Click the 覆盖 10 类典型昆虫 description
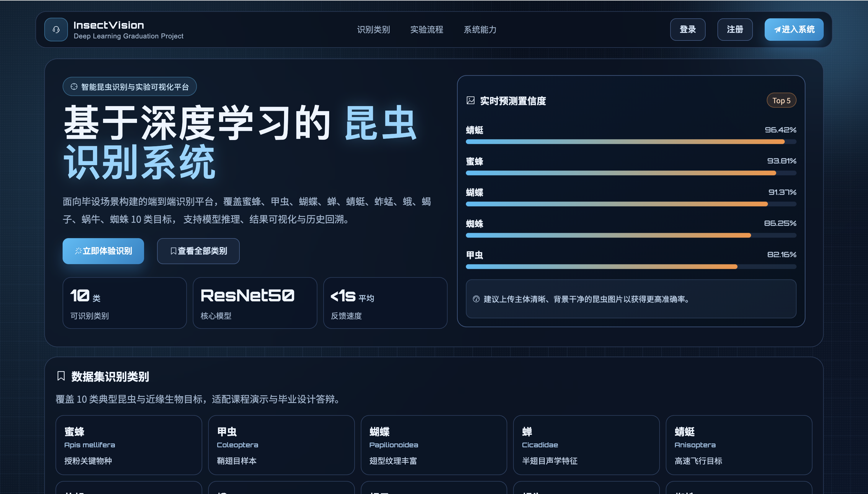868x494 pixels. (x=199, y=399)
